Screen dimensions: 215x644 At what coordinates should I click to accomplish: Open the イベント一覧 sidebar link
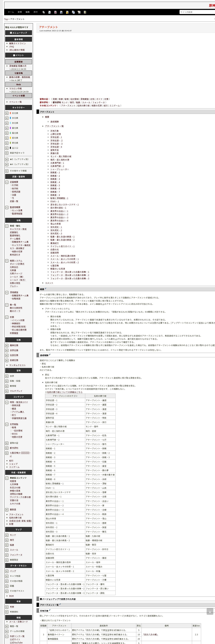click(16, 102)
